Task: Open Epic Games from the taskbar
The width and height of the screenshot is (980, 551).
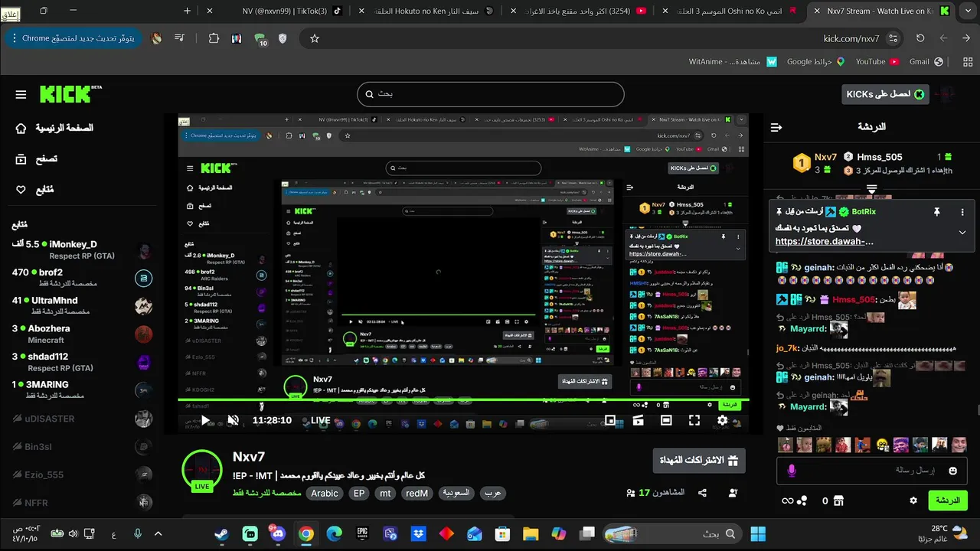Action: click(x=362, y=533)
